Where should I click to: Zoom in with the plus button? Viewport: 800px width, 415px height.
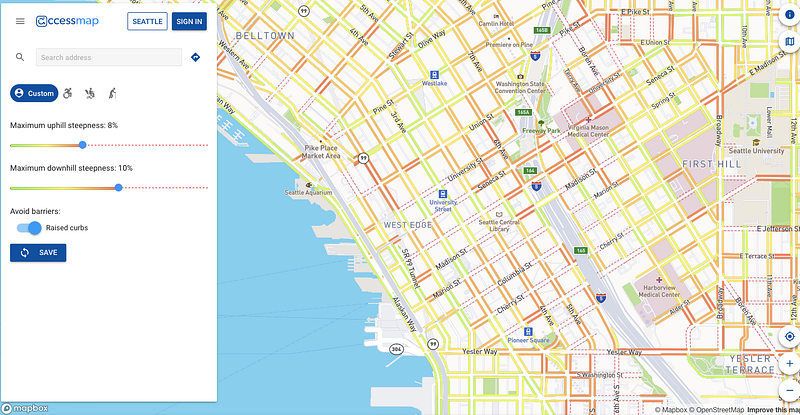789,363
